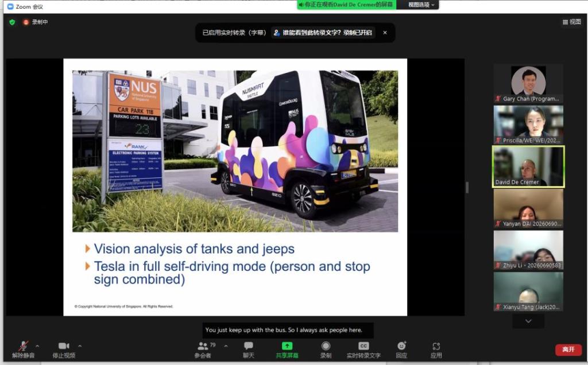
Task: Click muted mic icon on Yanyan DAI
Action: (498, 224)
